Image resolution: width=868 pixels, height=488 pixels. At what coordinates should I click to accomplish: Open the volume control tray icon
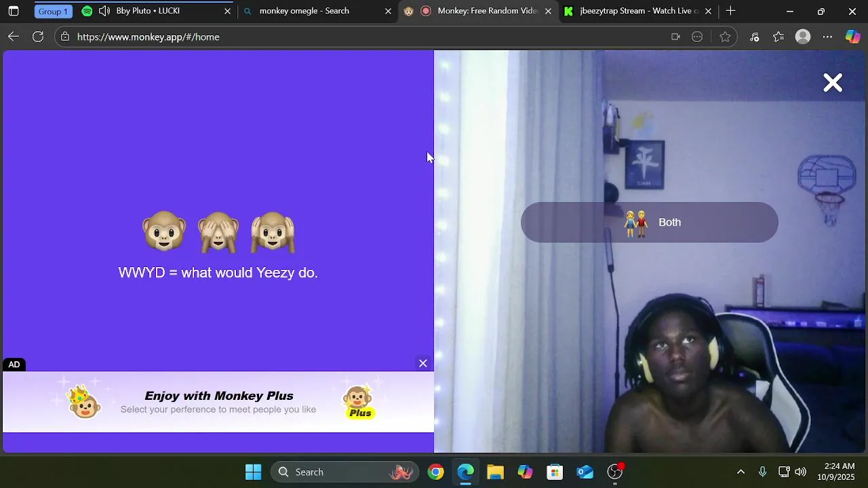click(801, 472)
